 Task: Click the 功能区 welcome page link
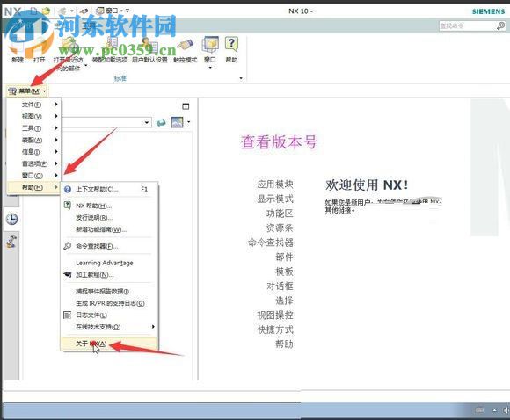point(280,214)
